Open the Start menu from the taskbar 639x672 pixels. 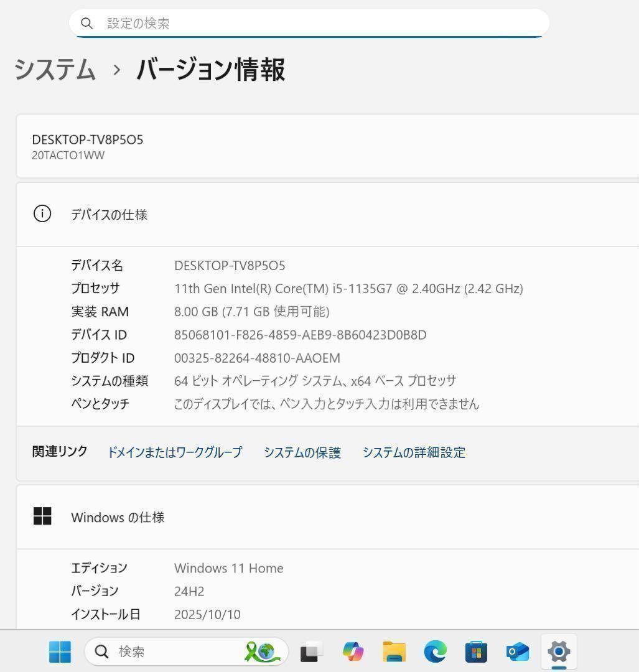[x=59, y=651]
